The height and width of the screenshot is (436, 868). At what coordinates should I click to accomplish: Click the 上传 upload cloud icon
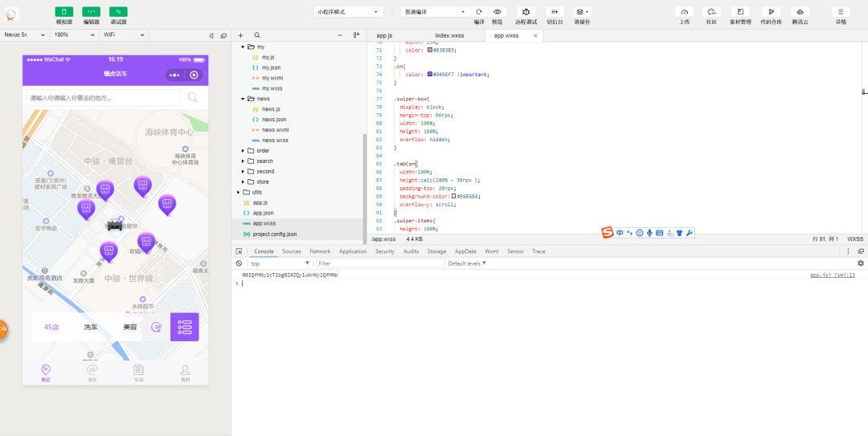(684, 11)
